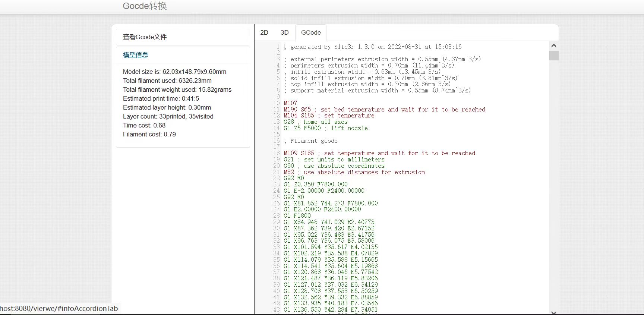Switch to the 2D tab
This screenshot has width=644, height=315.
[x=264, y=33]
